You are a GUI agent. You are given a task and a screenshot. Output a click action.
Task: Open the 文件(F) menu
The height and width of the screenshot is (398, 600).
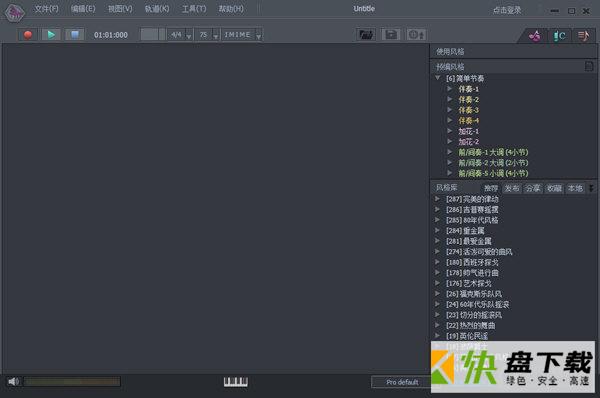pos(46,9)
